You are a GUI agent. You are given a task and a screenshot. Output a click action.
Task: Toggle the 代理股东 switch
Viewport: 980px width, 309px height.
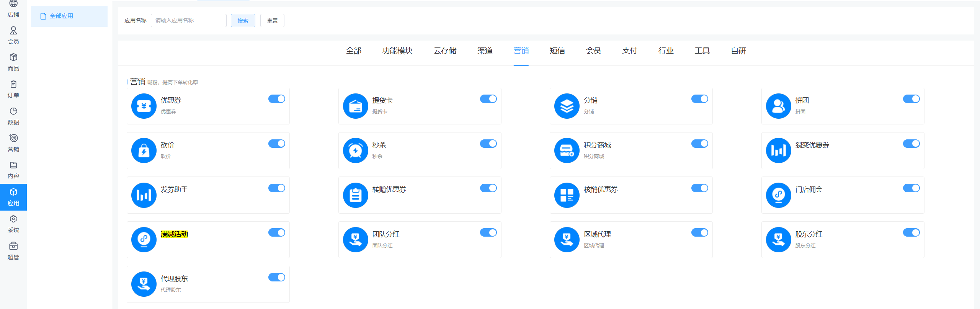click(x=277, y=277)
